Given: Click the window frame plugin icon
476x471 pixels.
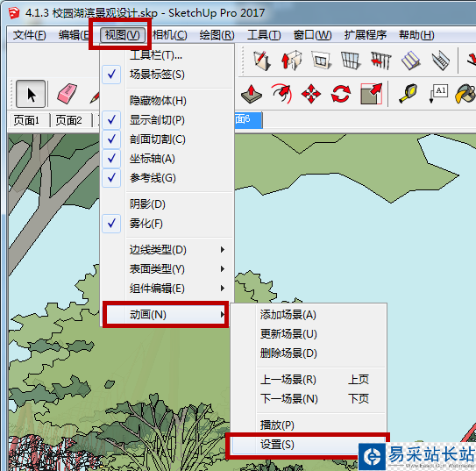Looking at the screenshot, I should (321, 61).
